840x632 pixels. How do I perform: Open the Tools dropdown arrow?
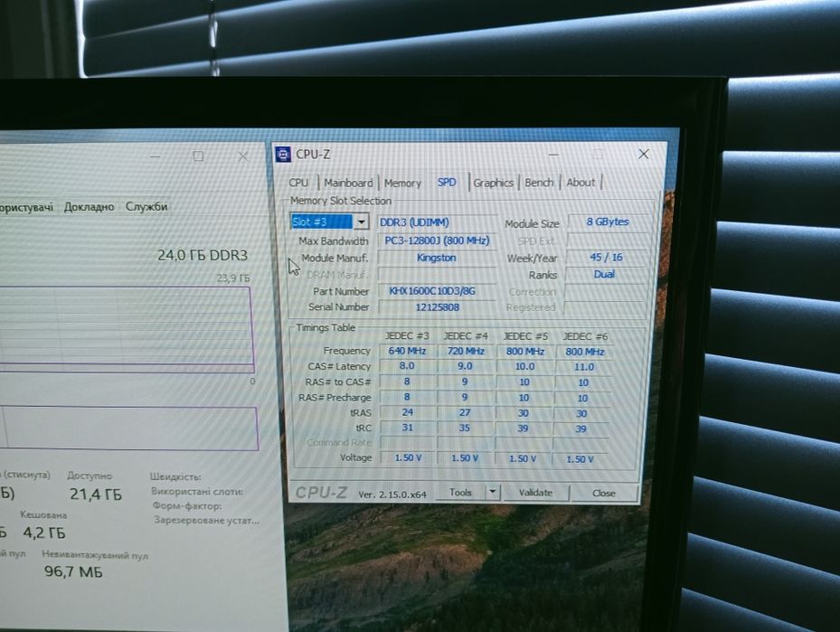[492, 492]
